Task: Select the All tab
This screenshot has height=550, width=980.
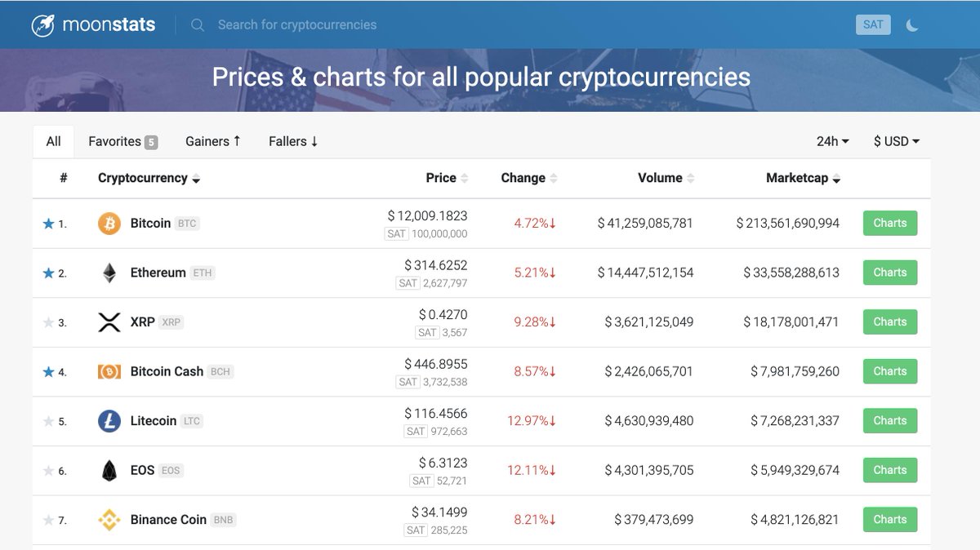Action: point(53,141)
